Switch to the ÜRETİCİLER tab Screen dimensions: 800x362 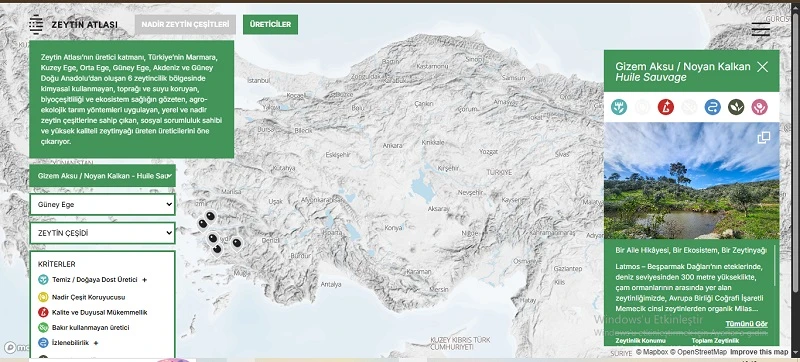pyautogui.click(x=270, y=24)
